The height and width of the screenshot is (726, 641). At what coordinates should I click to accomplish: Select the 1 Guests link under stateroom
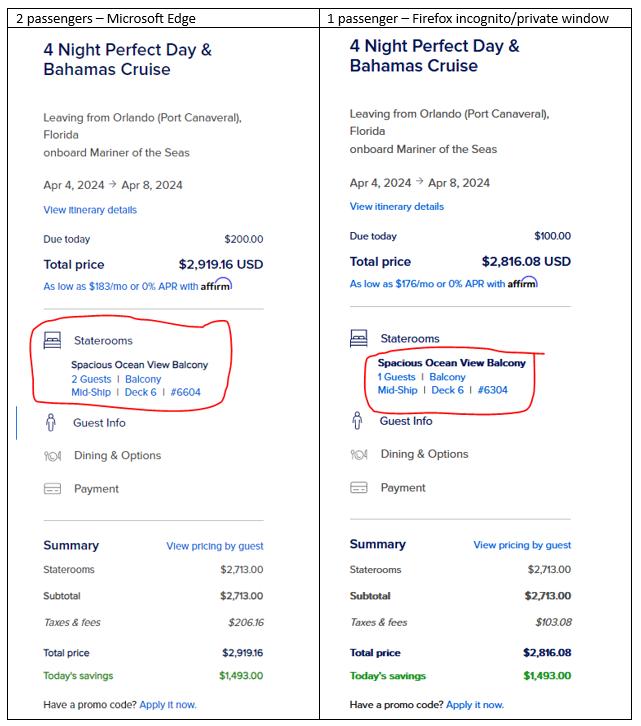396,377
